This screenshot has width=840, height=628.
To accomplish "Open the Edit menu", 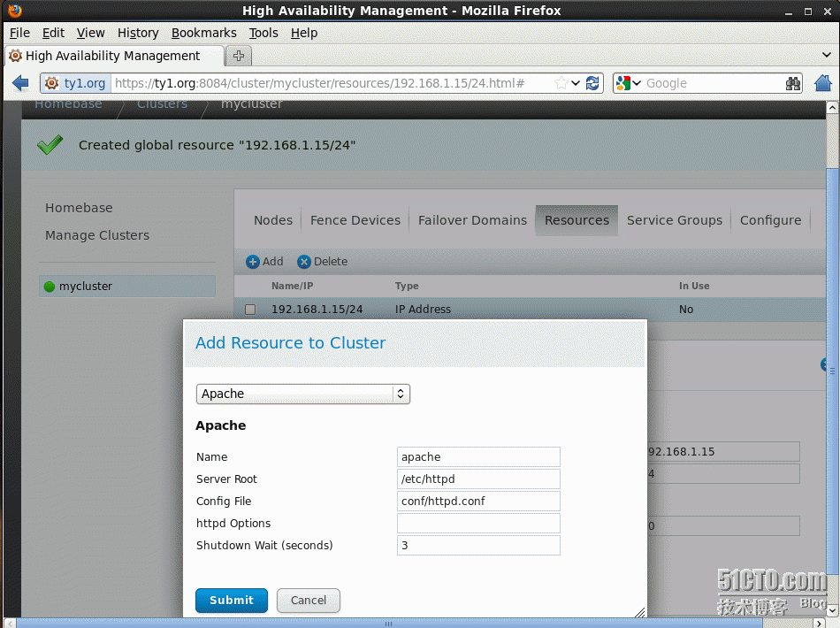I will 53,33.
